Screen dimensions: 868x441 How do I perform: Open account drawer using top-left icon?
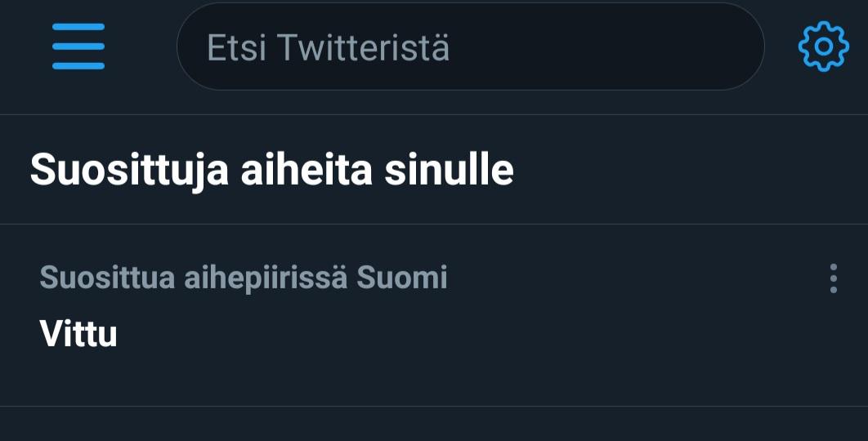(x=78, y=47)
